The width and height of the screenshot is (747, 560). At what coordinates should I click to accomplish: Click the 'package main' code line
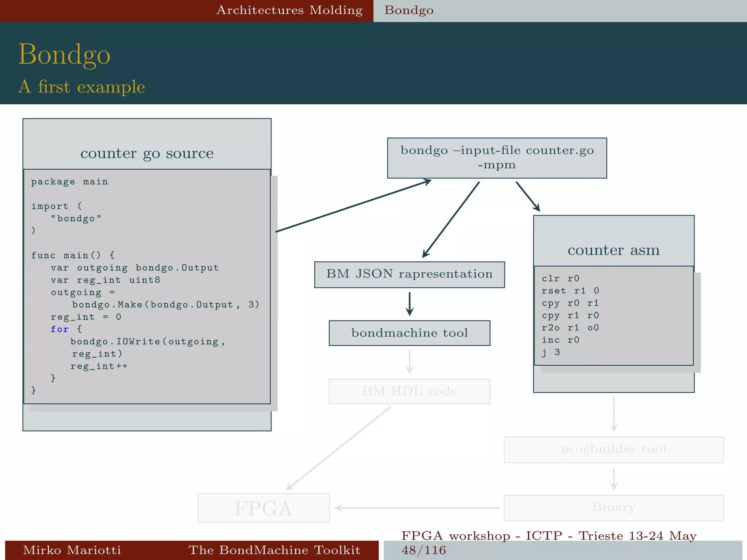point(69,182)
